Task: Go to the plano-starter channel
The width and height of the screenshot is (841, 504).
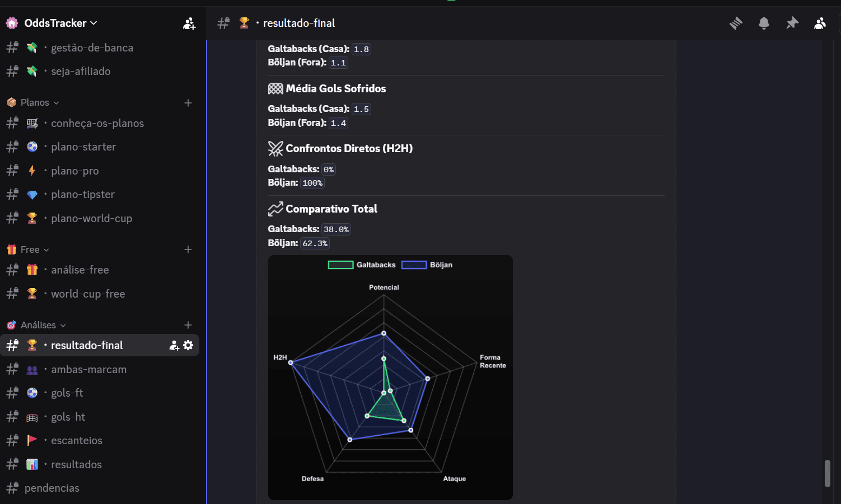Action: (101, 147)
